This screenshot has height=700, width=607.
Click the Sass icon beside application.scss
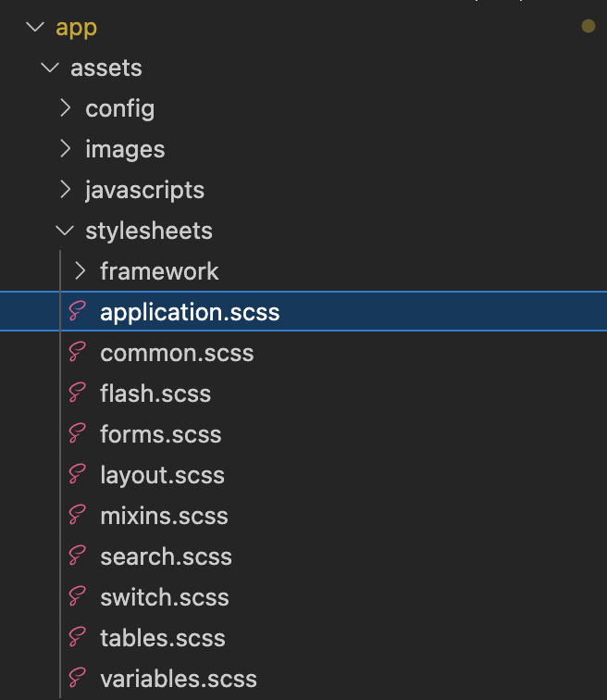tap(78, 312)
